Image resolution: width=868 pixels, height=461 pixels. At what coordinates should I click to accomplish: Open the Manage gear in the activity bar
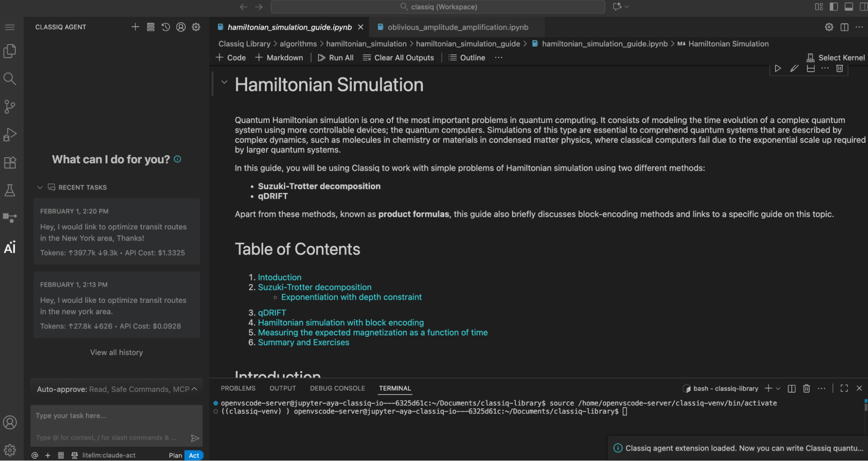tap(10, 450)
